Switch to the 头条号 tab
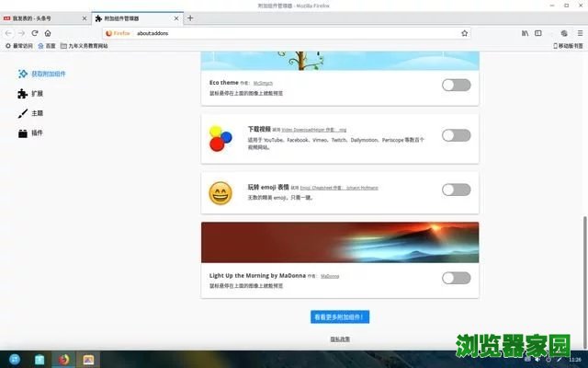The image size is (588, 368). coord(44,17)
